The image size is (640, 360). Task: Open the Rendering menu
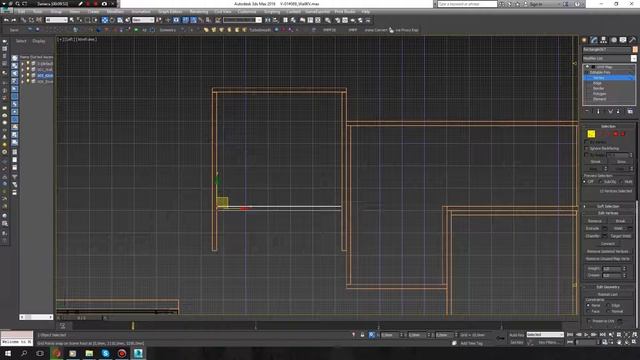tap(198, 12)
